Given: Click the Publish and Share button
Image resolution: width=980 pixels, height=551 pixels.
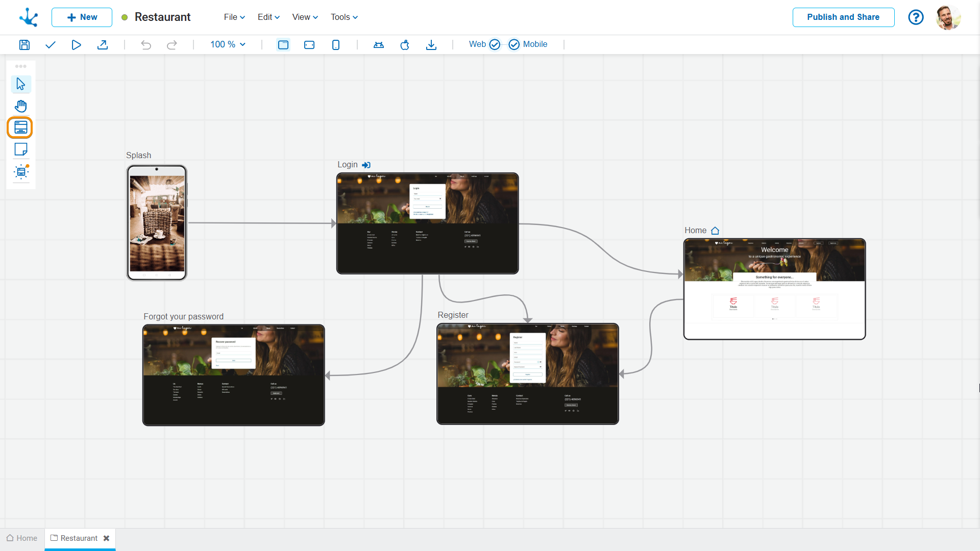Looking at the screenshot, I should click(x=843, y=17).
